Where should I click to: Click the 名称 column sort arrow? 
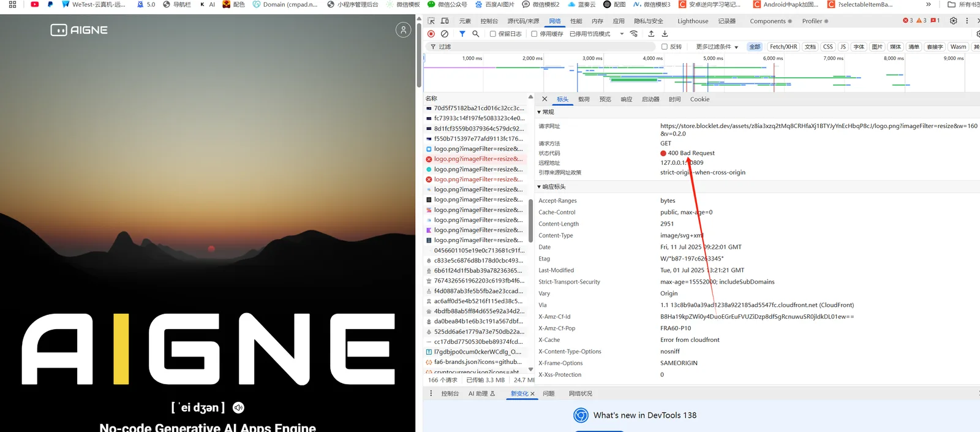pos(530,97)
